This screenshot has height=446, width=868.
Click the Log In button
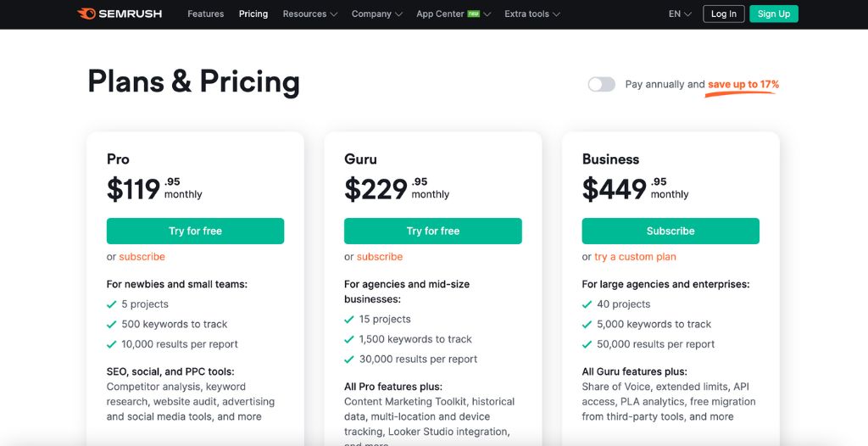pos(724,14)
